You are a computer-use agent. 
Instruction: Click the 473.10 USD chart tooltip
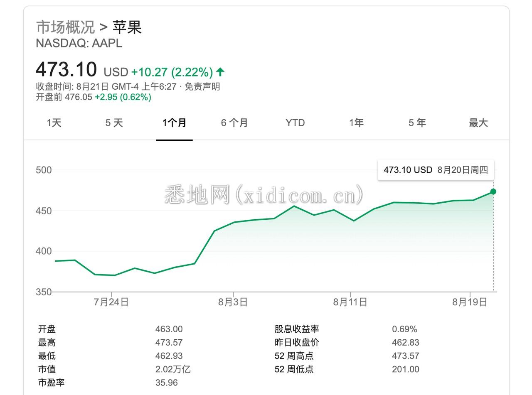436,170
